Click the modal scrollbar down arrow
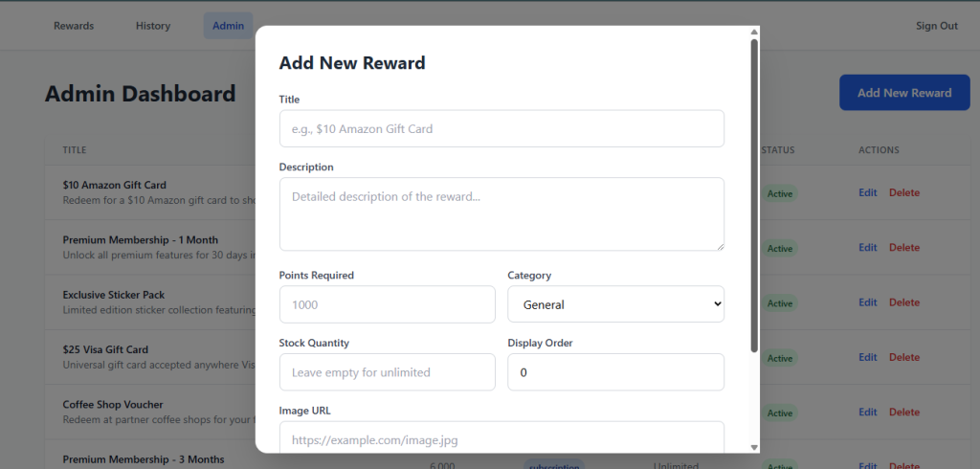 [754, 447]
